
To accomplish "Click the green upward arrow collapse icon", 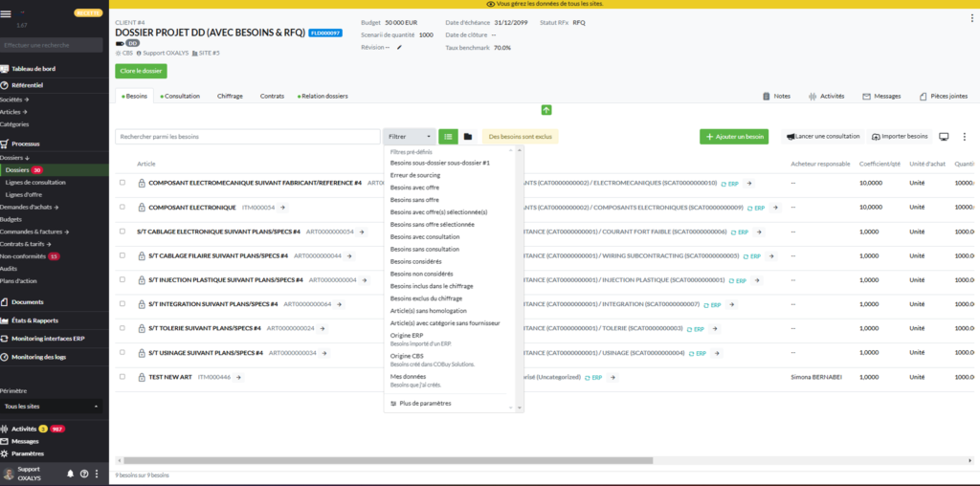I will [x=546, y=110].
